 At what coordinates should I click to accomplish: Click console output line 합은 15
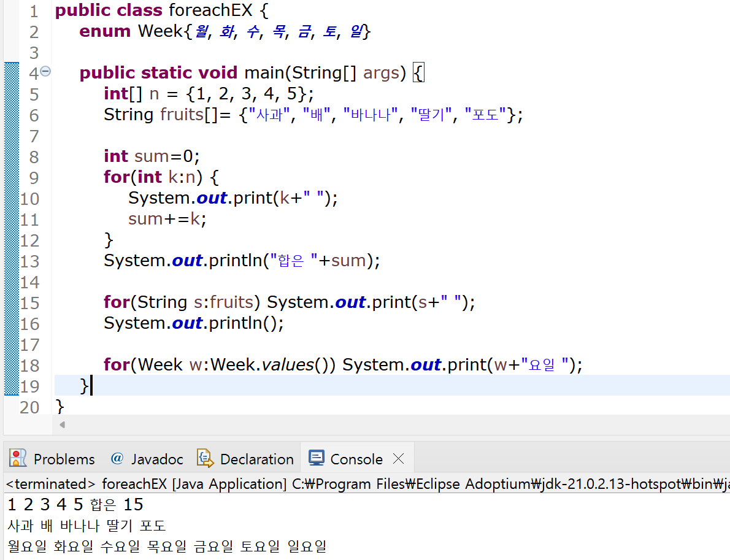[x=75, y=505]
